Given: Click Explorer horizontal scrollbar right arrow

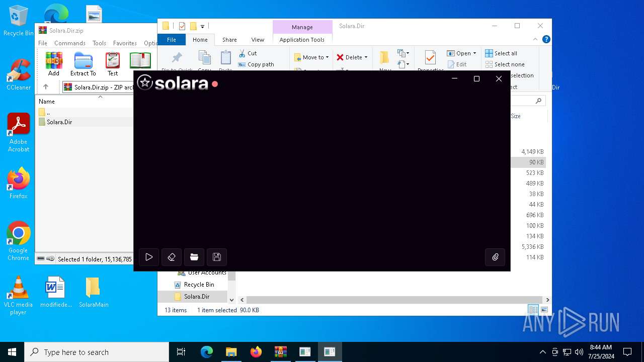Looking at the screenshot, I should click(547, 300).
